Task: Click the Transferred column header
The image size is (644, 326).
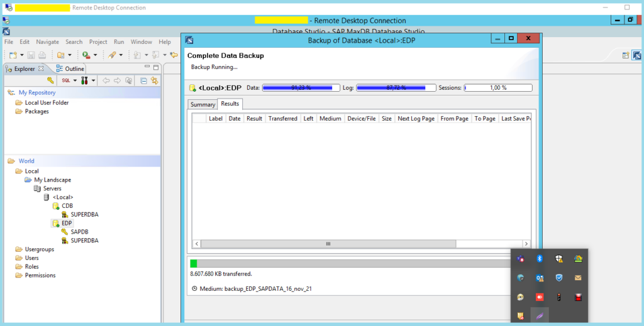Action: tap(282, 119)
